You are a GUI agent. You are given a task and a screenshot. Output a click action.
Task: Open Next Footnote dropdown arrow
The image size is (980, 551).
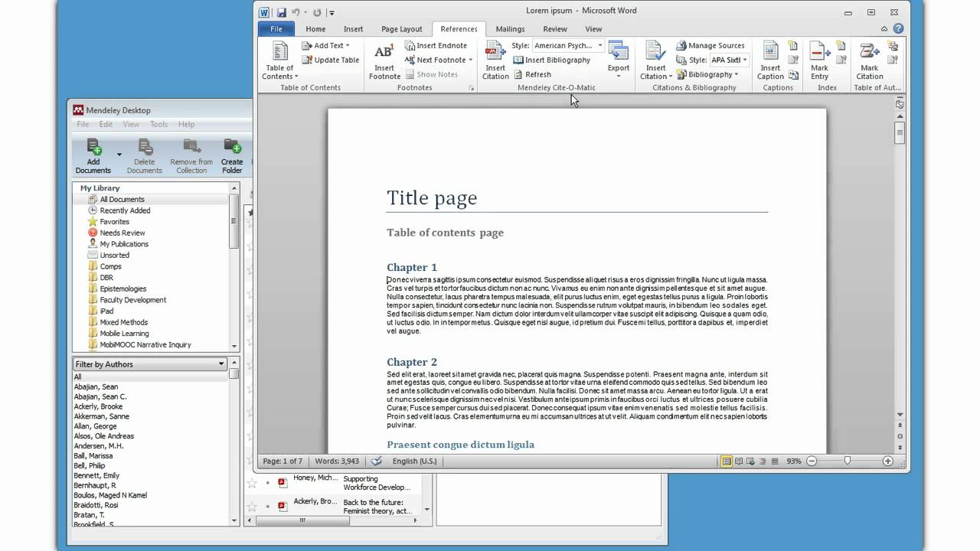click(470, 60)
